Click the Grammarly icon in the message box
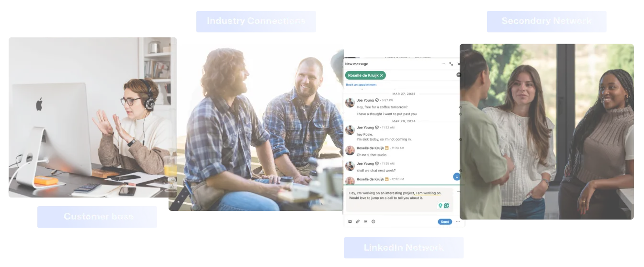 (x=446, y=206)
